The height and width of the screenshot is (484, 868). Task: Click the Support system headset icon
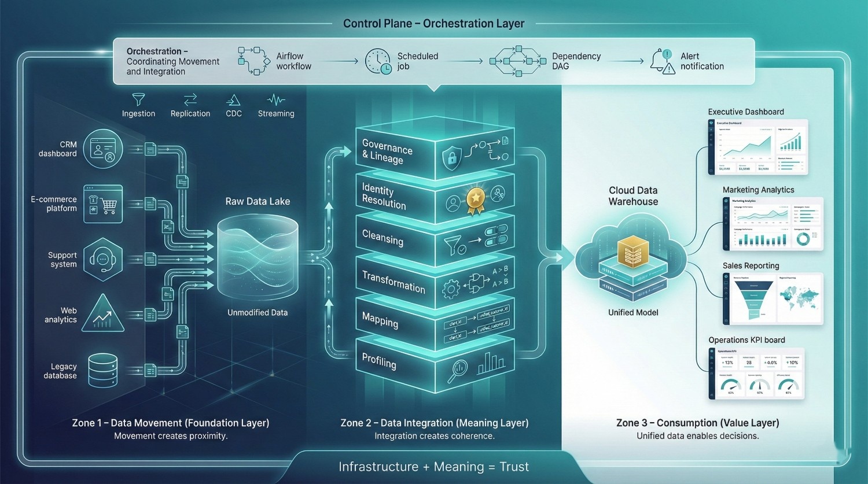click(103, 260)
